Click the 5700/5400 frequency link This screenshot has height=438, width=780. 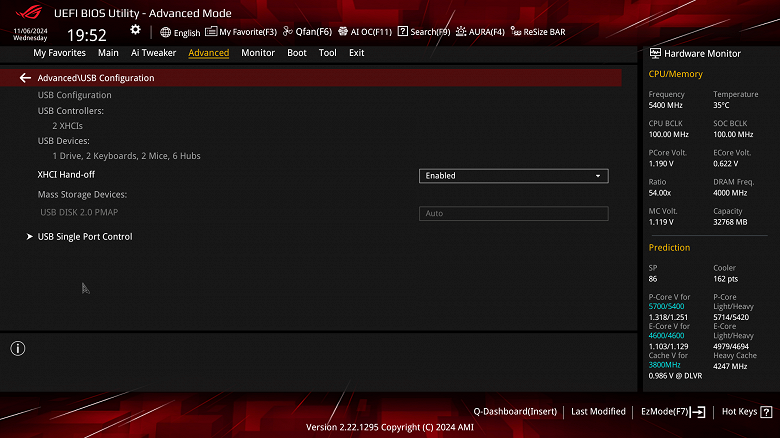click(x=666, y=307)
